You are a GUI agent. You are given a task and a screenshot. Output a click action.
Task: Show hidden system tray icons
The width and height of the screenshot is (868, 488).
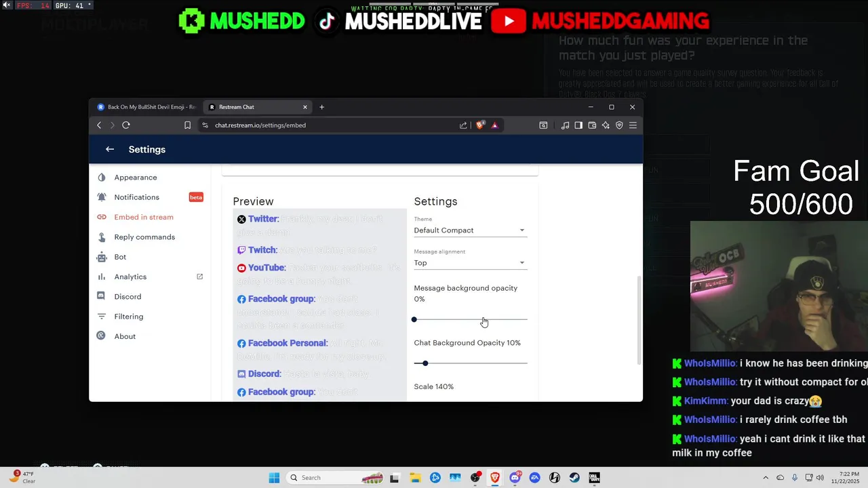click(x=766, y=478)
